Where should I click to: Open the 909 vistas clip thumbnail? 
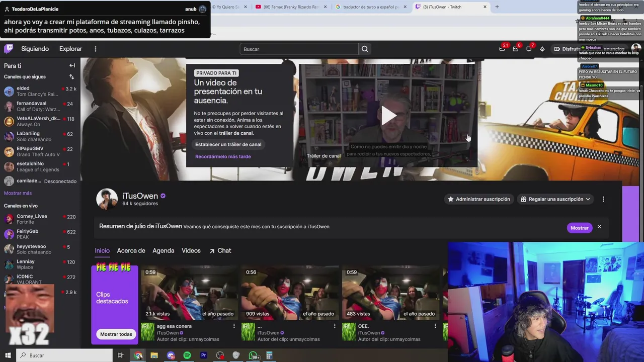click(x=290, y=293)
